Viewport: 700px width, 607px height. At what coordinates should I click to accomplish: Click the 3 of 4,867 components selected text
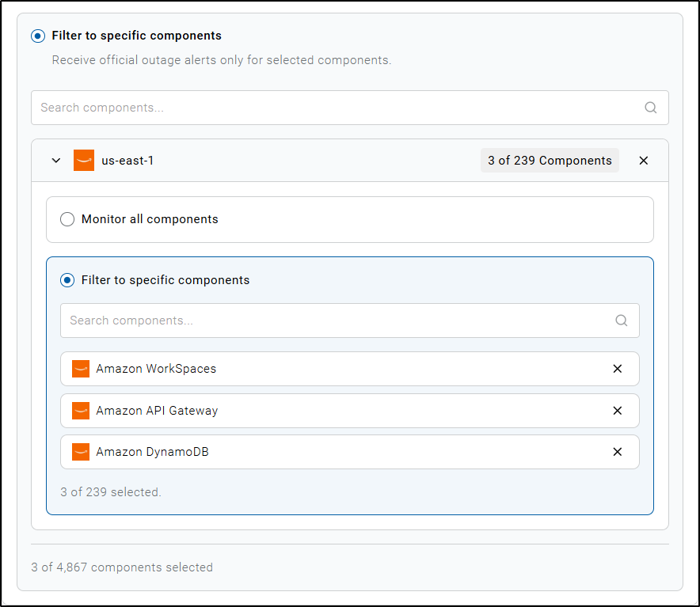pos(122,567)
